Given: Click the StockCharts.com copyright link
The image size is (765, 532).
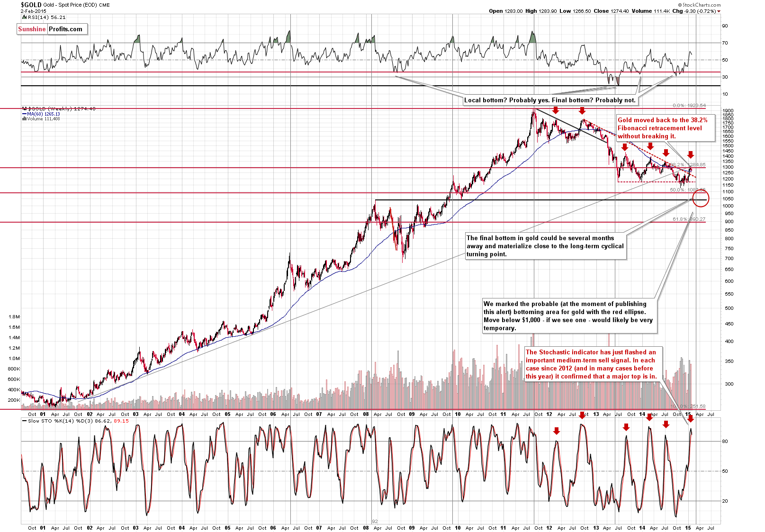Looking at the screenshot, I should click(699, 5).
